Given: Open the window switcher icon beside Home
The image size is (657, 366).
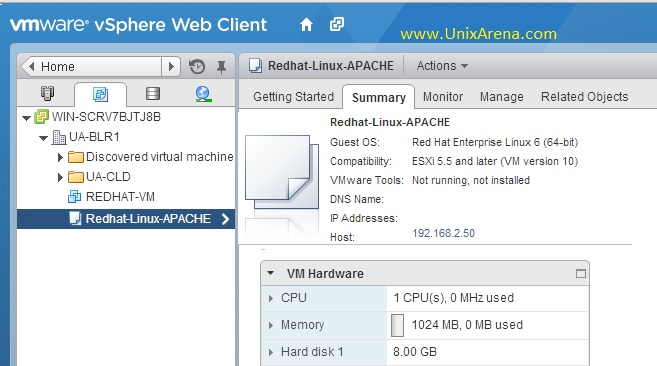Looking at the screenshot, I should point(337,24).
